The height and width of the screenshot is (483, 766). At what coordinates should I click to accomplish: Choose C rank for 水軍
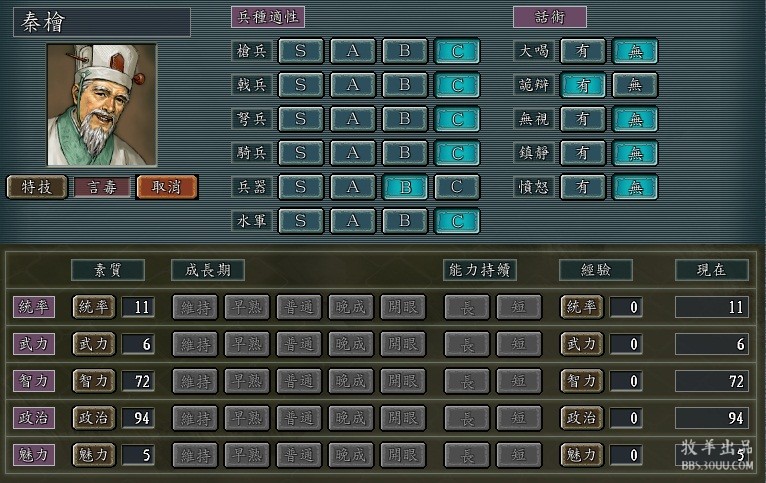point(457,221)
